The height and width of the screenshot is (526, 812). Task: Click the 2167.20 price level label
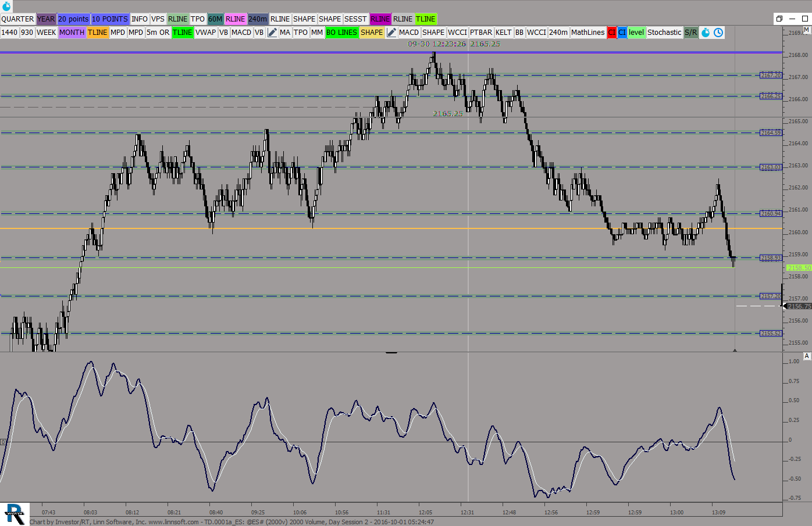[771, 75]
